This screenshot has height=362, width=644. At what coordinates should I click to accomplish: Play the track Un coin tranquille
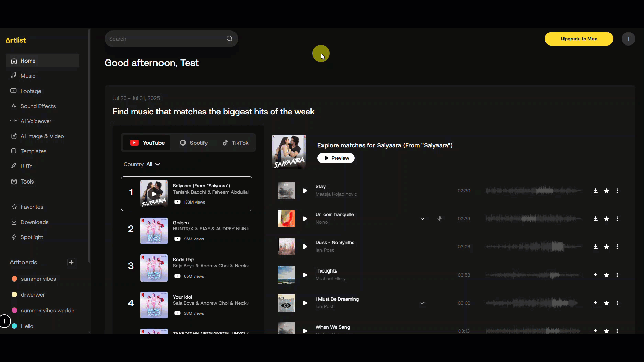coord(305,219)
